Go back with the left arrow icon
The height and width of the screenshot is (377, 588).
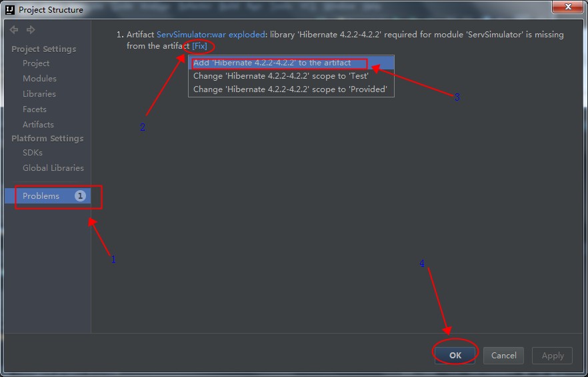click(14, 29)
